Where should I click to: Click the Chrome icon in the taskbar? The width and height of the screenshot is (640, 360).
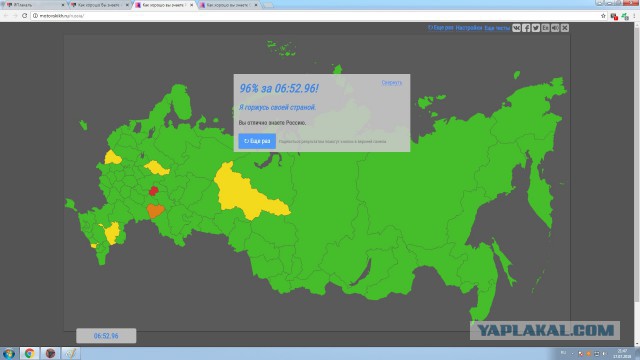click(x=29, y=353)
